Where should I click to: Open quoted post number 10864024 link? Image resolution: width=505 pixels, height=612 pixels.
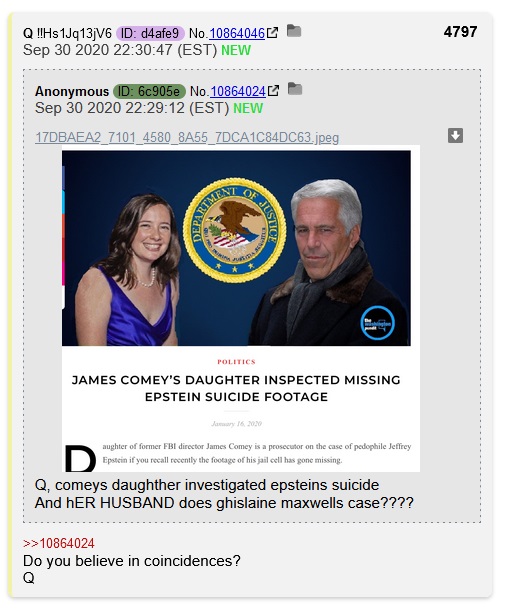(238, 91)
